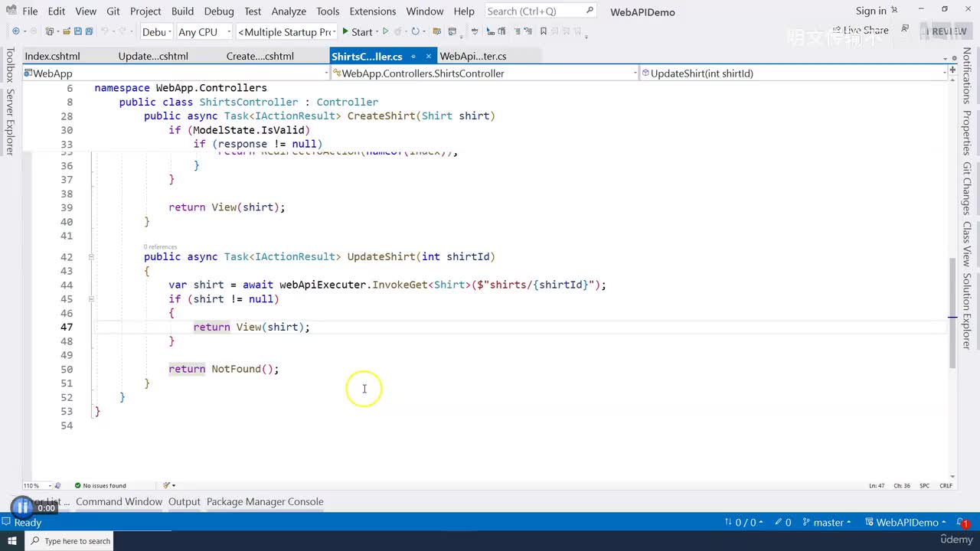This screenshot has width=980, height=551.
Task: Open the Analyze menu
Action: pyautogui.click(x=289, y=11)
